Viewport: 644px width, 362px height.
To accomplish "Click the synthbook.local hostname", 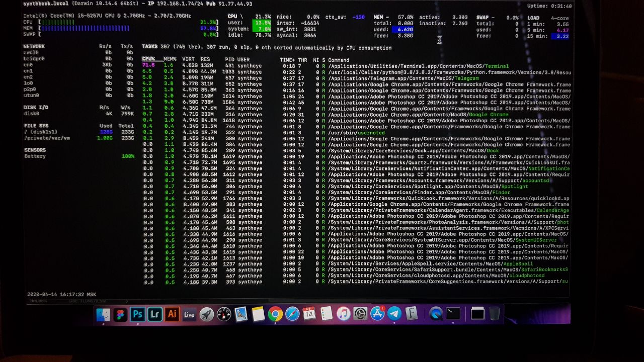I will pos(46,4).
